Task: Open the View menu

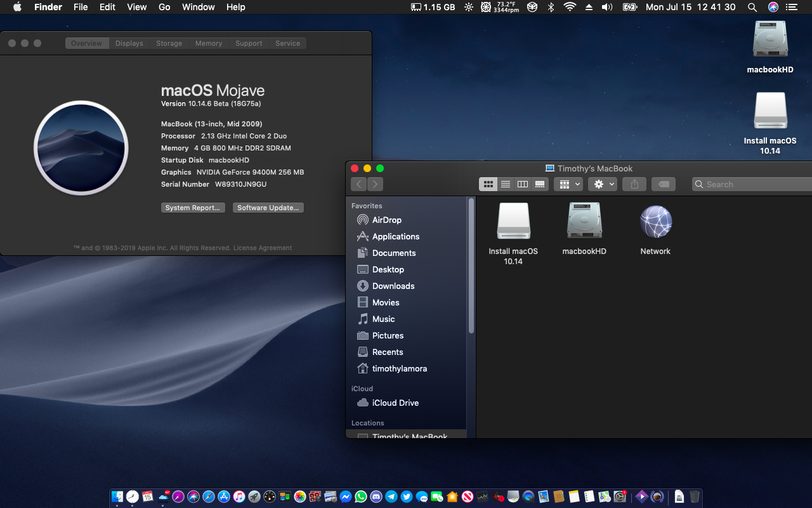Action: [x=137, y=7]
